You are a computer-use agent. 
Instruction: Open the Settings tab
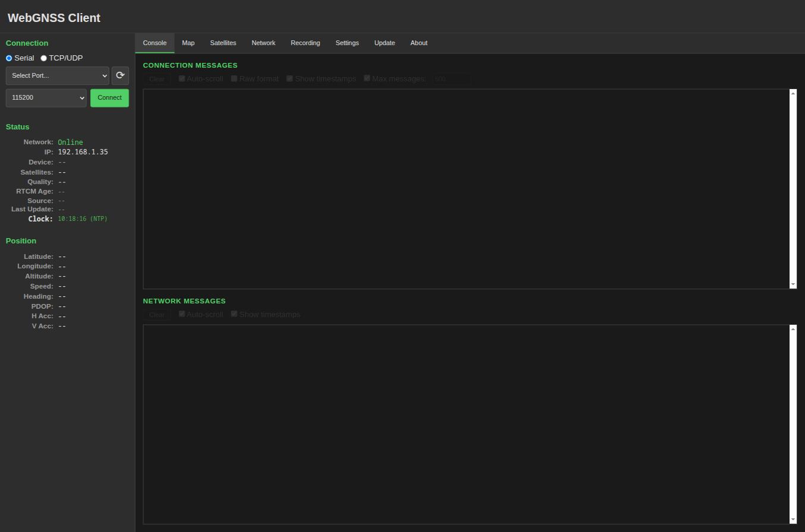[x=347, y=43]
